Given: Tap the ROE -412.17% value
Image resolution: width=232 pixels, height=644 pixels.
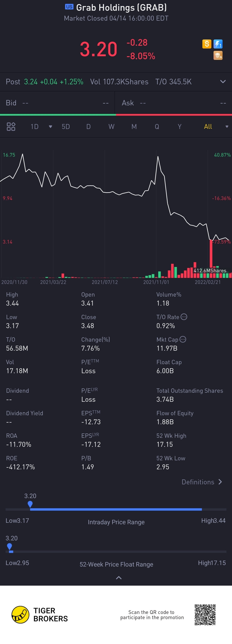Looking at the screenshot, I should tap(21, 467).
